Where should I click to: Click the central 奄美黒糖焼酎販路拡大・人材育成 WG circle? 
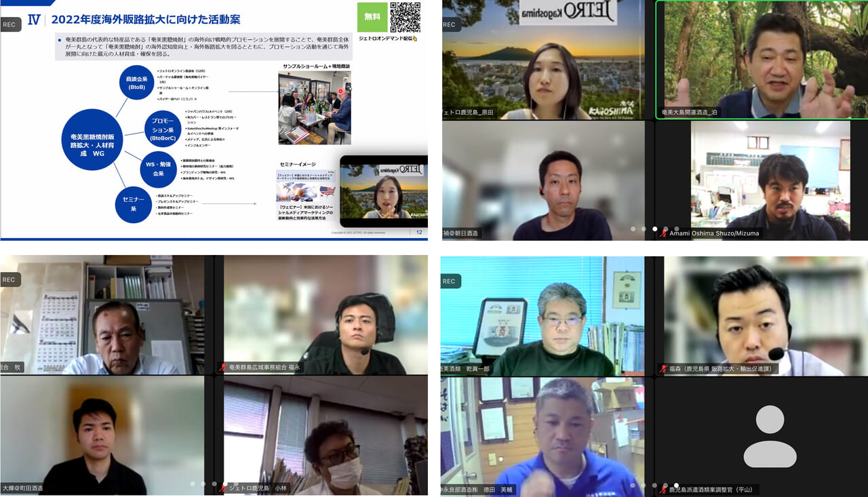[x=92, y=140]
